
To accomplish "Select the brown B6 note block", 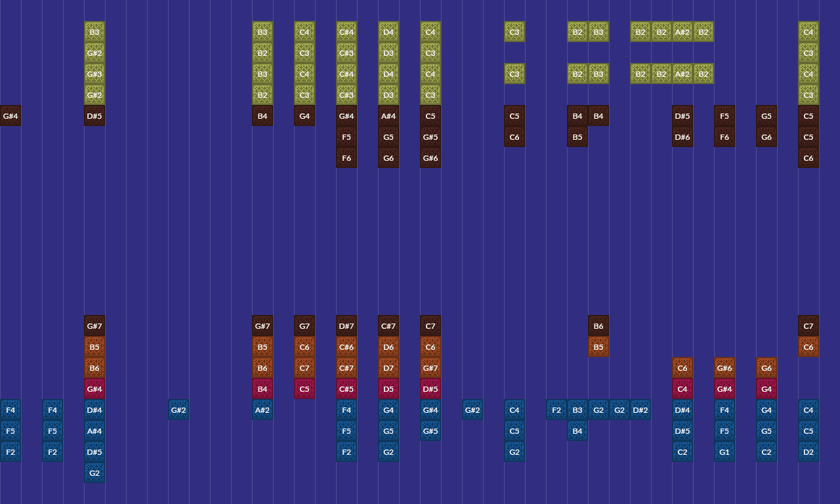I will pos(598,326).
